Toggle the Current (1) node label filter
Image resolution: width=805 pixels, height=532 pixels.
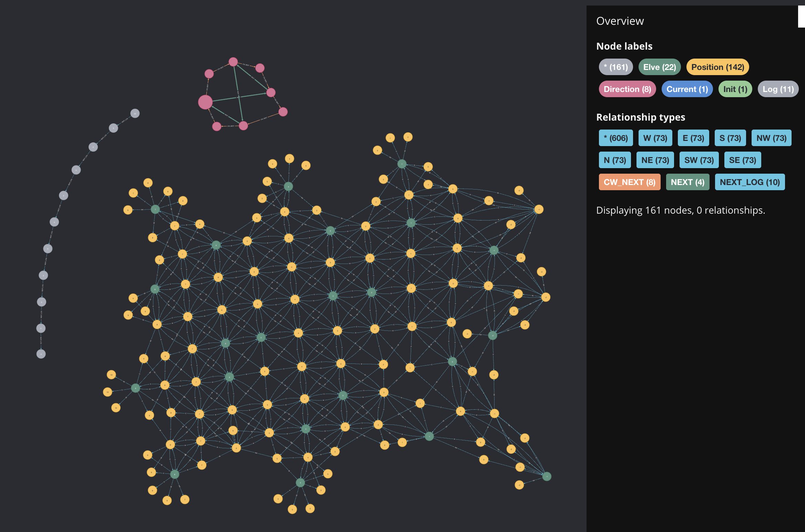(687, 89)
